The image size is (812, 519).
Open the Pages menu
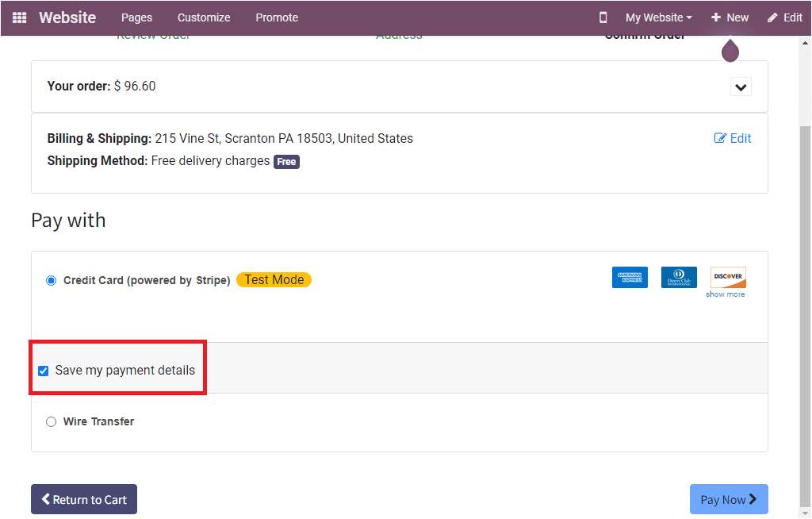click(136, 17)
